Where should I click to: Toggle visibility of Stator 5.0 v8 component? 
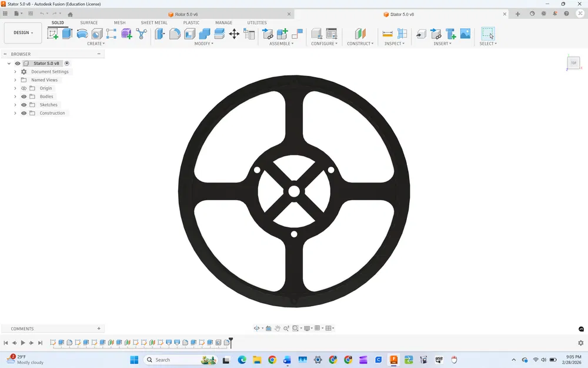tap(18, 64)
